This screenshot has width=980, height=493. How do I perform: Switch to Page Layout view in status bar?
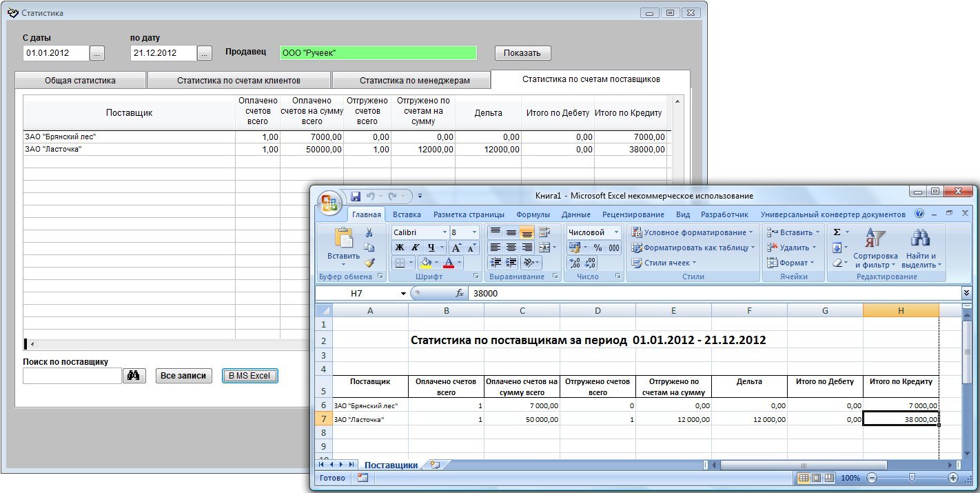tap(816, 478)
